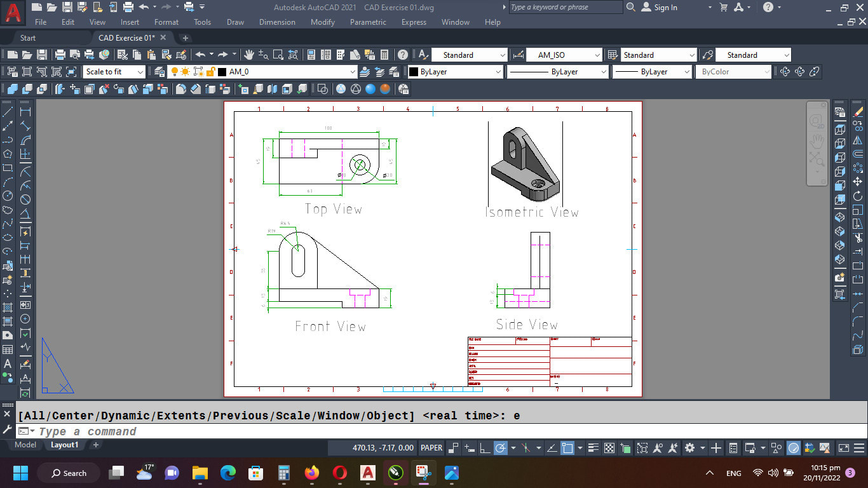Click the Pan hand icon in standard toolbar
868x488 pixels.
click(x=250, y=55)
